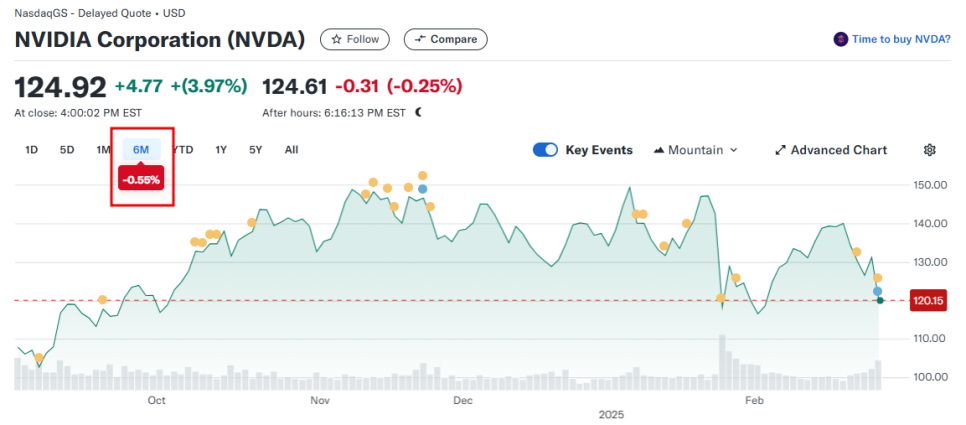Click the Feb label on the time axis
The height and width of the screenshot is (425, 966).
click(x=754, y=401)
